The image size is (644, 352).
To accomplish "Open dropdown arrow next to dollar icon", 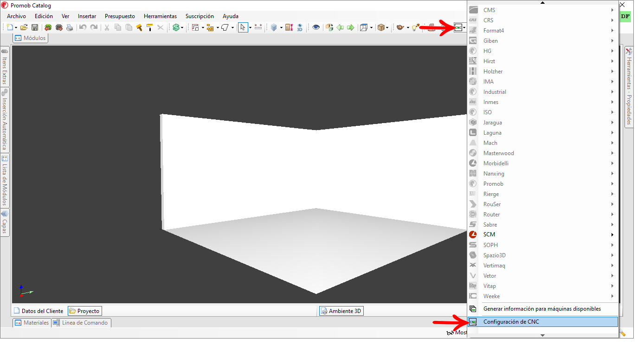I will click(182, 28).
